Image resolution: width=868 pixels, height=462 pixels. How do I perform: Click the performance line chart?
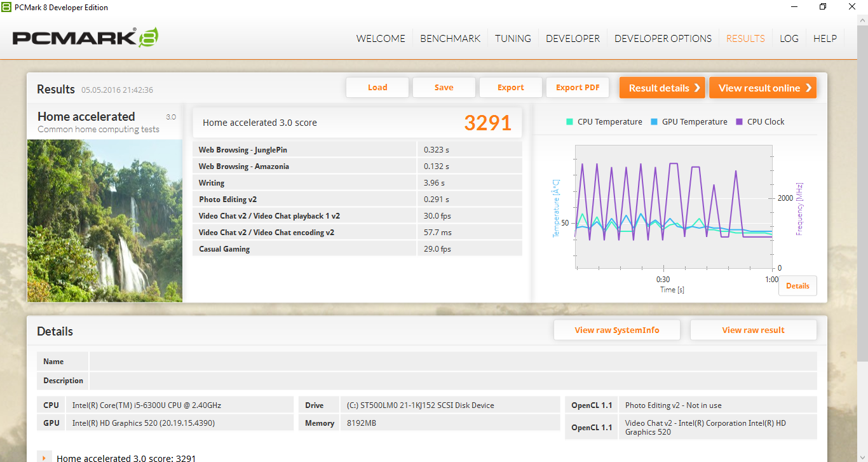coord(674,207)
